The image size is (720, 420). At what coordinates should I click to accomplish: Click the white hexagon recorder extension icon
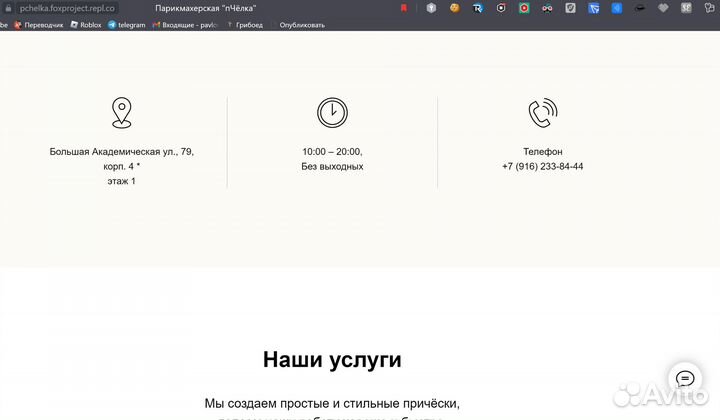501,8
